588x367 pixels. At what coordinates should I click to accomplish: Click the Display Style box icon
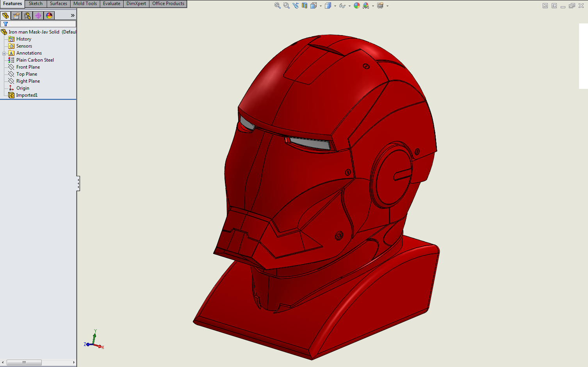[x=328, y=5]
